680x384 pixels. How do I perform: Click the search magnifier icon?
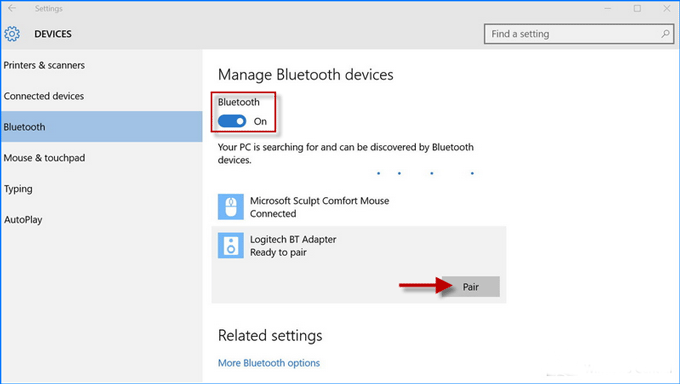[x=665, y=34]
